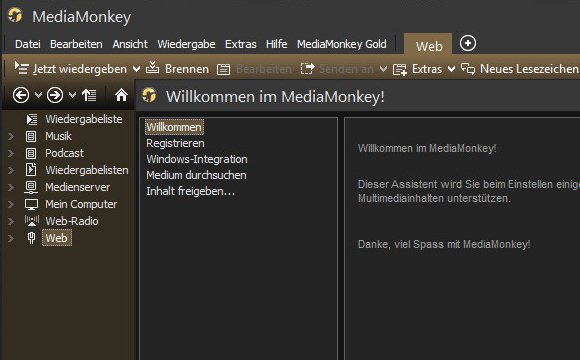Open the Extras menu in menu bar

(x=240, y=44)
